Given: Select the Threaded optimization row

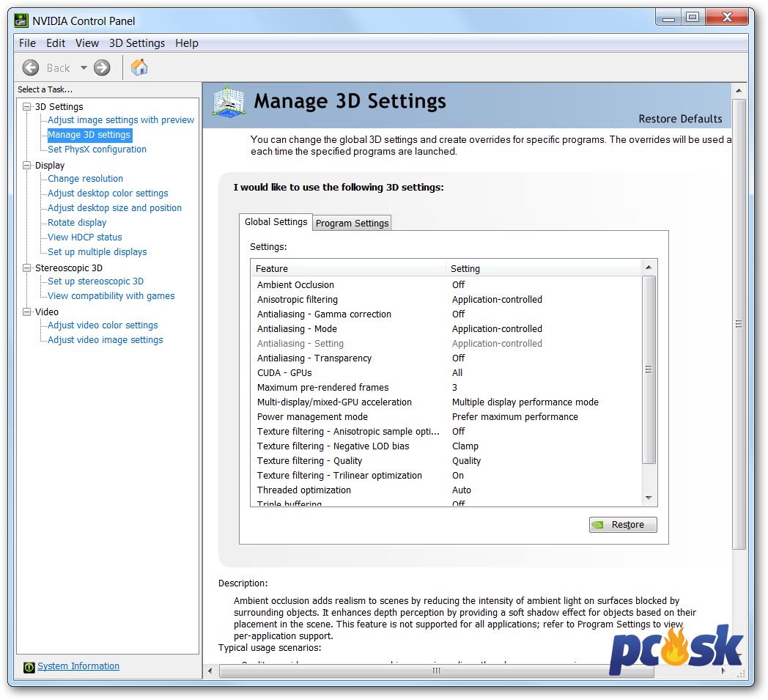Looking at the screenshot, I should point(446,491).
